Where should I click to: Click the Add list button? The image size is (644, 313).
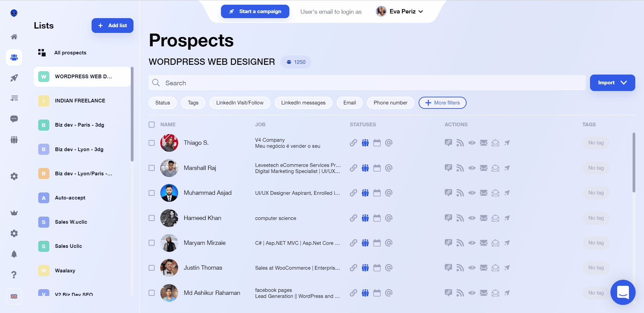coord(112,26)
